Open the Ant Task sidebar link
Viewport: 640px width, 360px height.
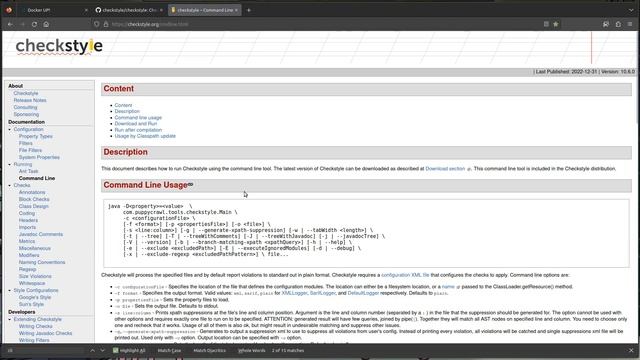[29, 171]
